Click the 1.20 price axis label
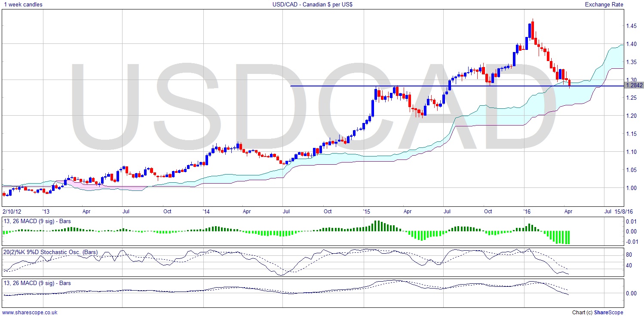 click(632, 116)
